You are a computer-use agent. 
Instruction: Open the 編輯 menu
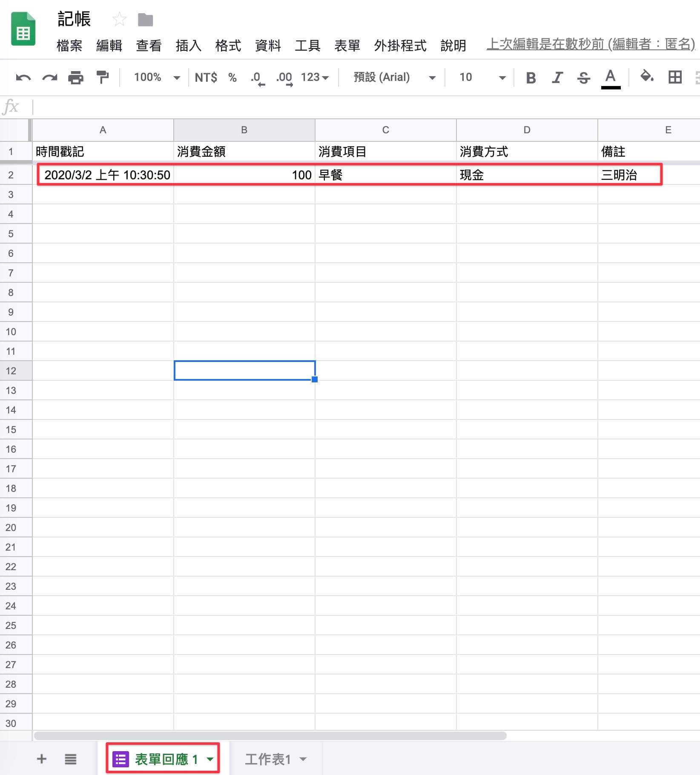[109, 46]
